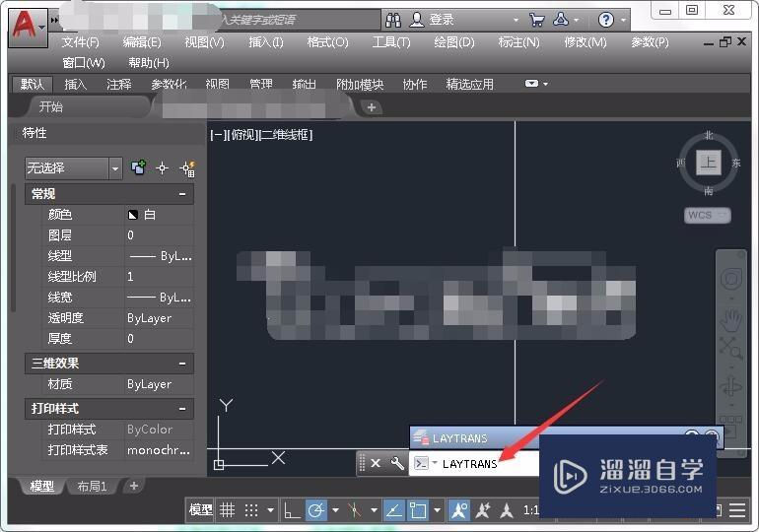The image size is (759, 532).
Task: Toggle PICKADD icon in Properties panel
Action: (138, 167)
